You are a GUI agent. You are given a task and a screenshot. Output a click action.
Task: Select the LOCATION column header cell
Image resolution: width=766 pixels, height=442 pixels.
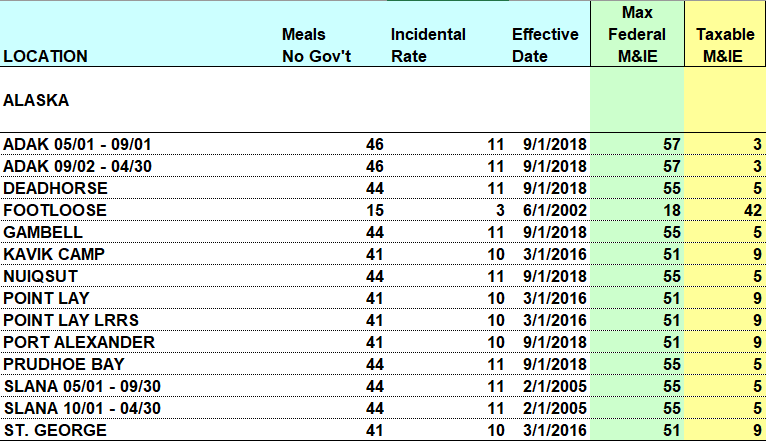pos(140,34)
